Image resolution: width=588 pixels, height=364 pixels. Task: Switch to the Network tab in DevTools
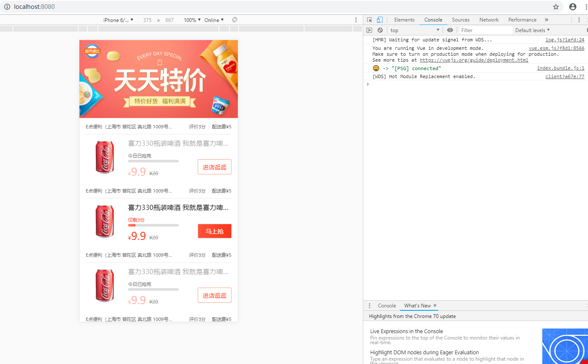tap(489, 19)
